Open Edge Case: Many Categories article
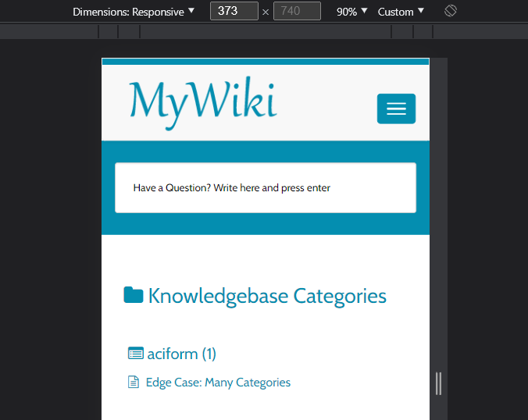 click(218, 383)
